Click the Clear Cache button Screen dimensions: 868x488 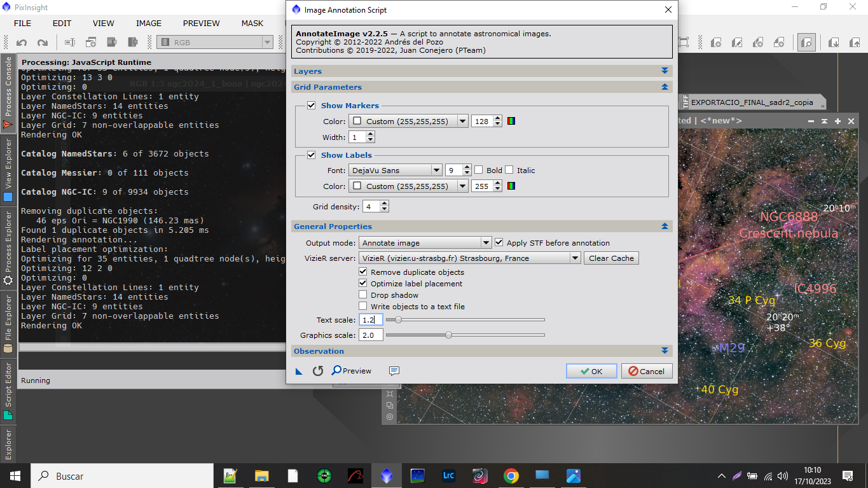(x=611, y=258)
